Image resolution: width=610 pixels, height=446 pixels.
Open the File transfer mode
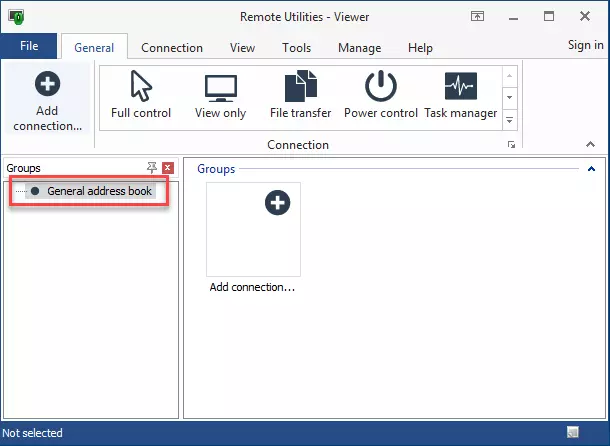pyautogui.click(x=300, y=95)
